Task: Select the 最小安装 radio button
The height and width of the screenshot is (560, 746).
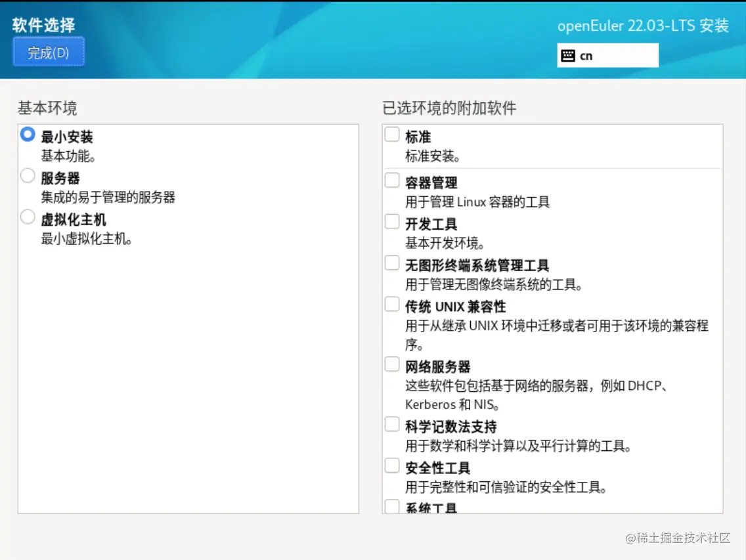Action: [x=28, y=135]
